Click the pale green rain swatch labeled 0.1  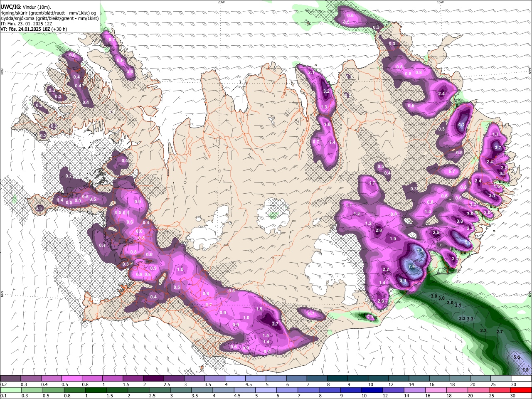10,390
